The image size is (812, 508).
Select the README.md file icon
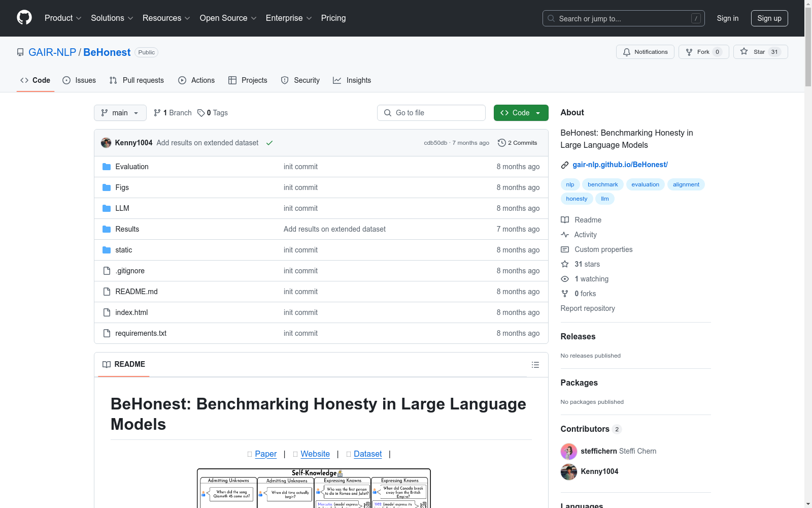point(107,292)
